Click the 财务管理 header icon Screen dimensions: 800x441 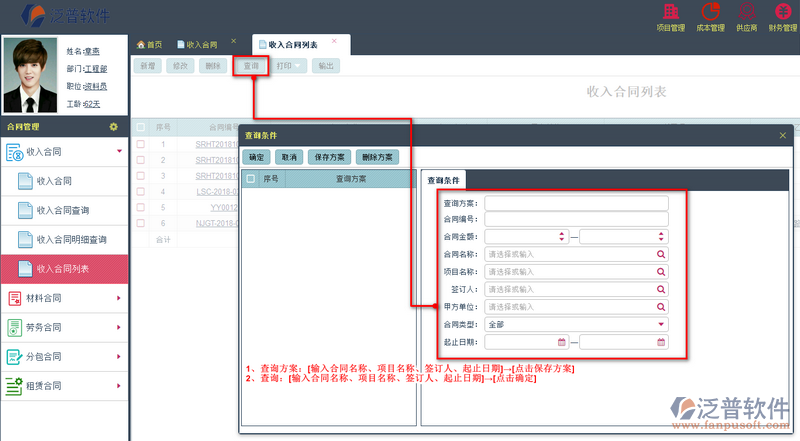pos(781,16)
